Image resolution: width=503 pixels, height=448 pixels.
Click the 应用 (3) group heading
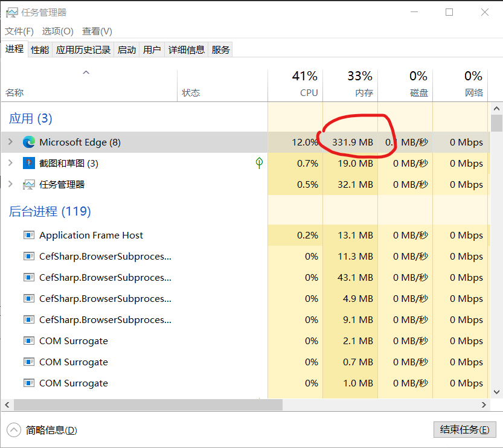(x=30, y=118)
